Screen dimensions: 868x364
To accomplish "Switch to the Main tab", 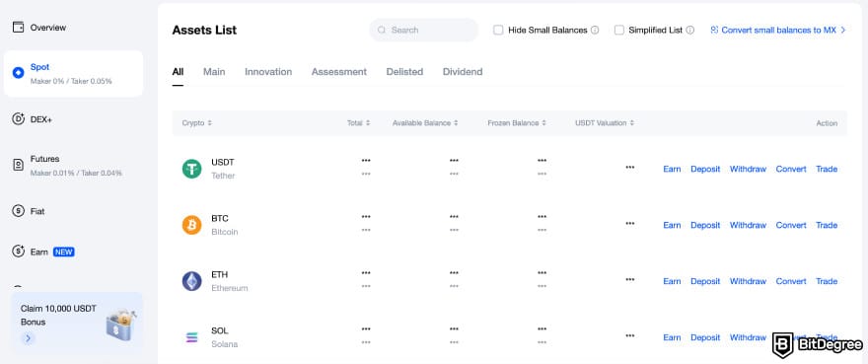I will tap(214, 71).
